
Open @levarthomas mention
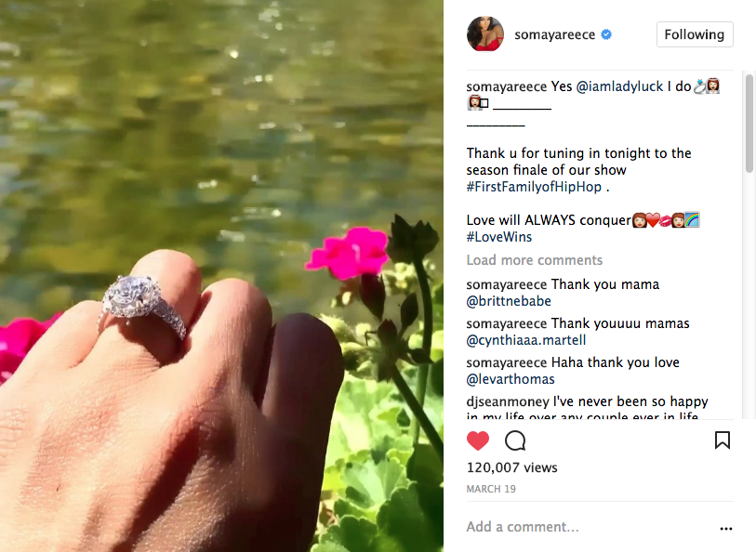[511, 379]
